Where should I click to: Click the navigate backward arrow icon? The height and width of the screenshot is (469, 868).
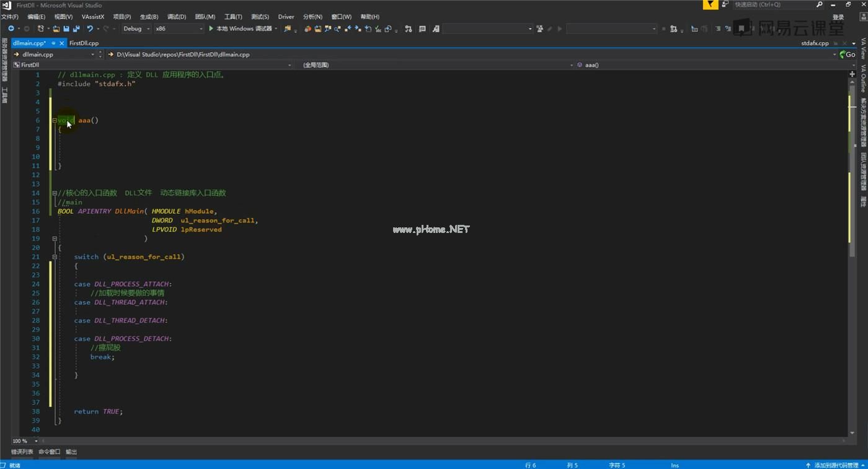tap(11, 28)
